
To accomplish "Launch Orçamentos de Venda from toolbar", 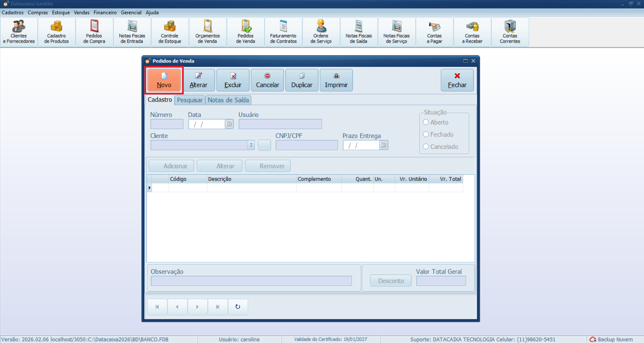I will (x=208, y=32).
